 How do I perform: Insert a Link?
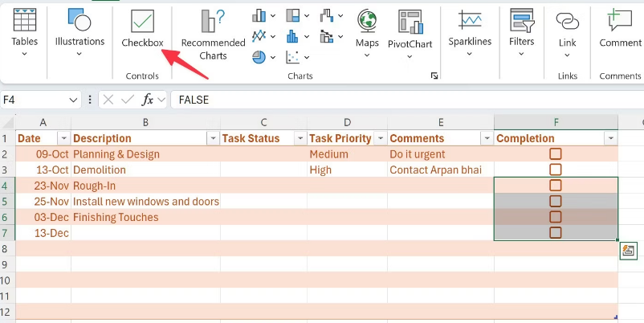[x=567, y=33]
